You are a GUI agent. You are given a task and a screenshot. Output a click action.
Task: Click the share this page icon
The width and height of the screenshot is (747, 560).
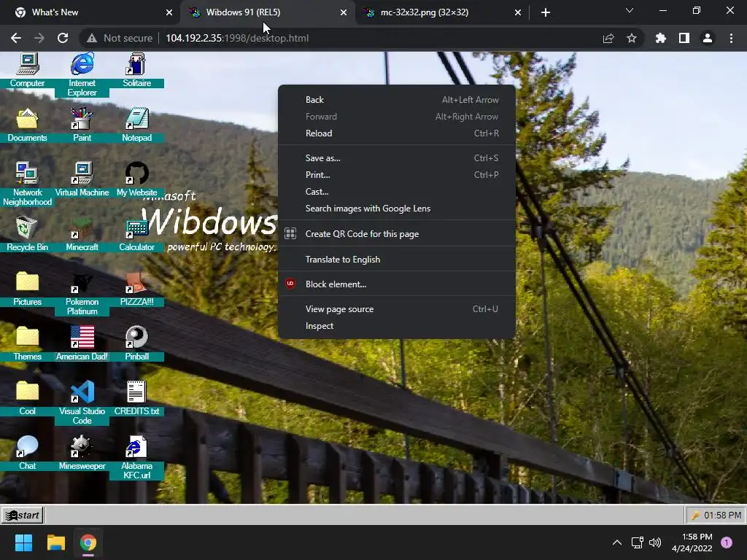click(x=608, y=38)
